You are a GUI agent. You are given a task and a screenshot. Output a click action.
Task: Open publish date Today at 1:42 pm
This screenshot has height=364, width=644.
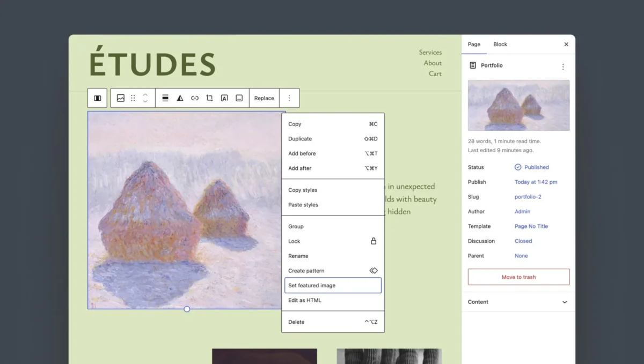536,182
